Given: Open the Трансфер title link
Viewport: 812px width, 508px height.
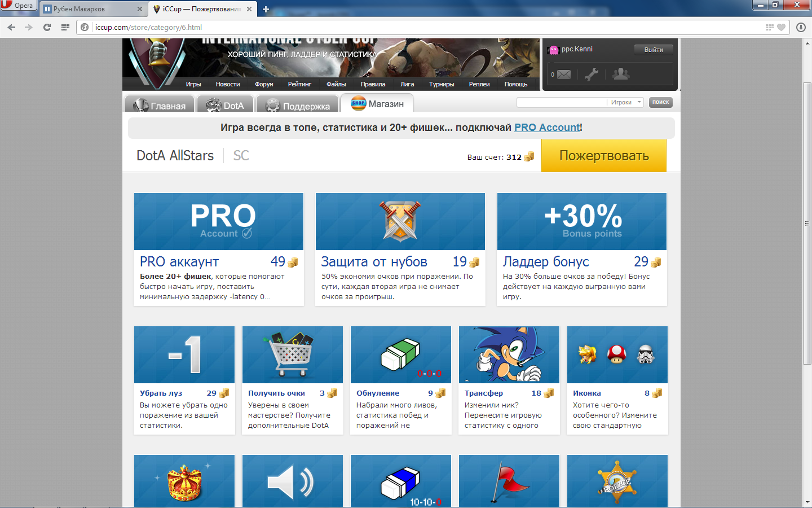Looking at the screenshot, I should click(484, 393).
